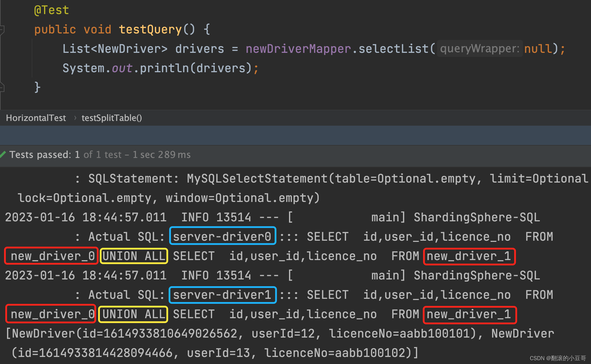Image resolution: width=591 pixels, height=364 pixels.
Task: Click newDriverMapper in the code
Action: coord(298,49)
